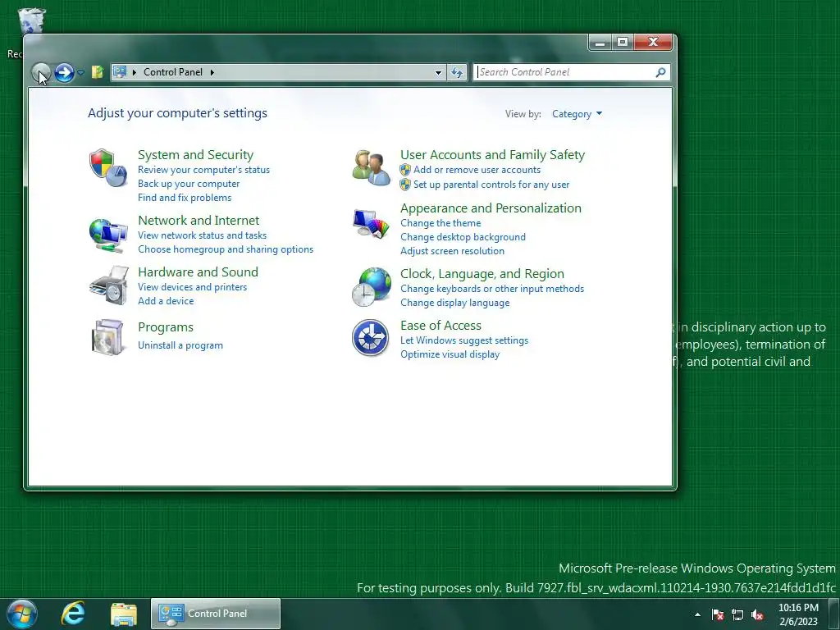Refresh the Control Panel address bar
This screenshot has width=840, height=630.
[x=457, y=72]
